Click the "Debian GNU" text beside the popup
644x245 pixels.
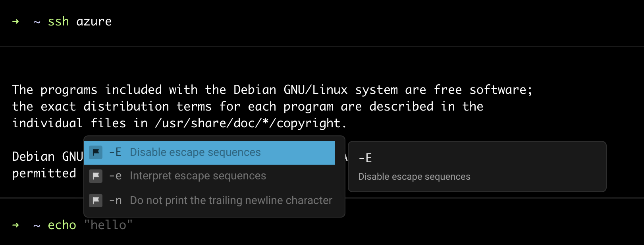(x=48, y=157)
